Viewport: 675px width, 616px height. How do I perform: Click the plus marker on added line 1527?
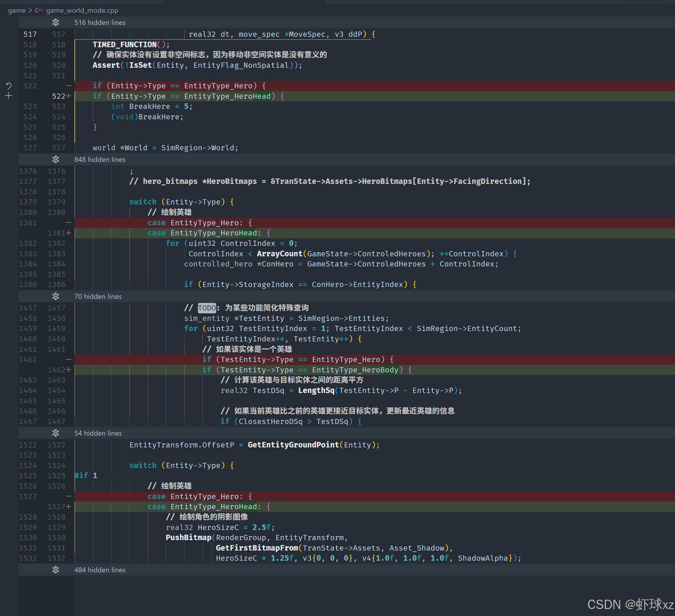click(x=69, y=507)
